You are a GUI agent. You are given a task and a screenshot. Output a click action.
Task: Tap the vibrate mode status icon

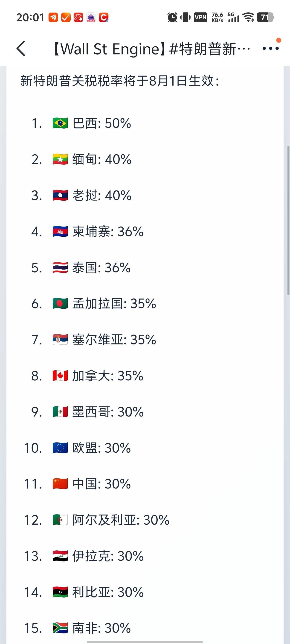pyautogui.click(x=186, y=17)
